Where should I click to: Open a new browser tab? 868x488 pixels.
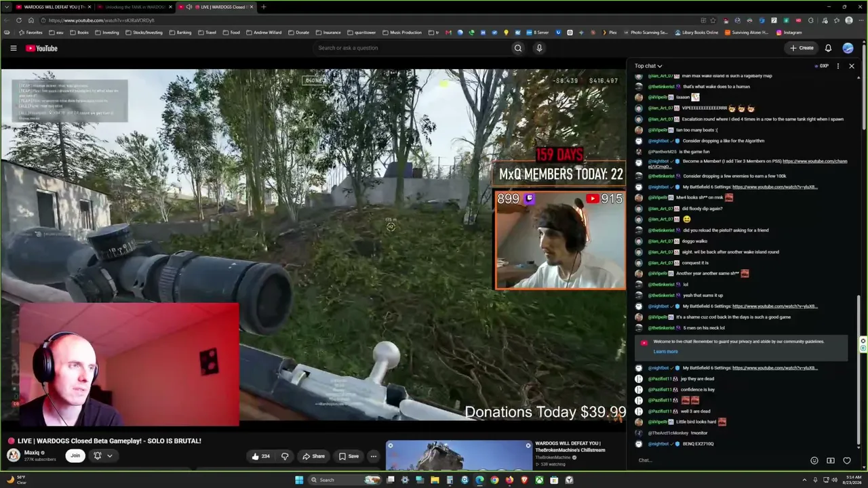(263, 7)
